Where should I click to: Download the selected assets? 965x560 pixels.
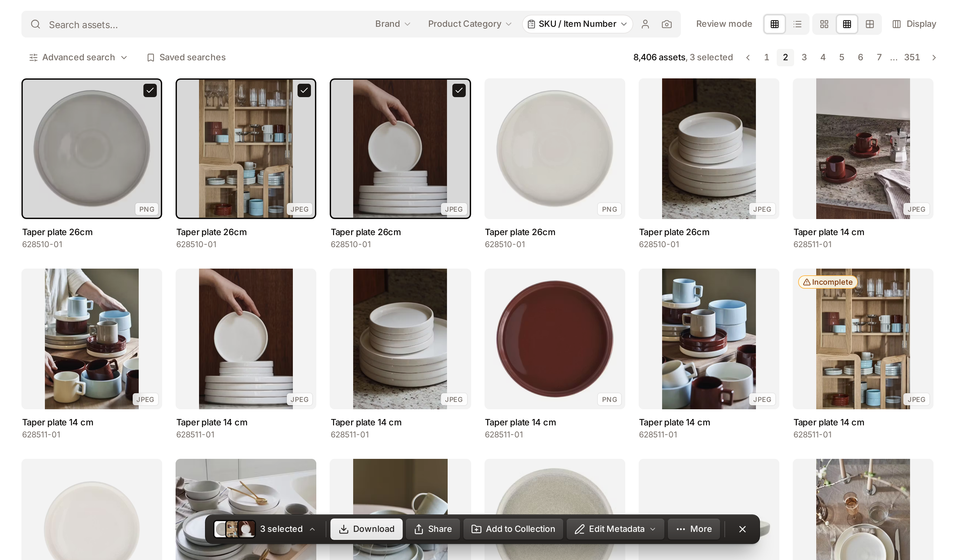tap(366, 529)
